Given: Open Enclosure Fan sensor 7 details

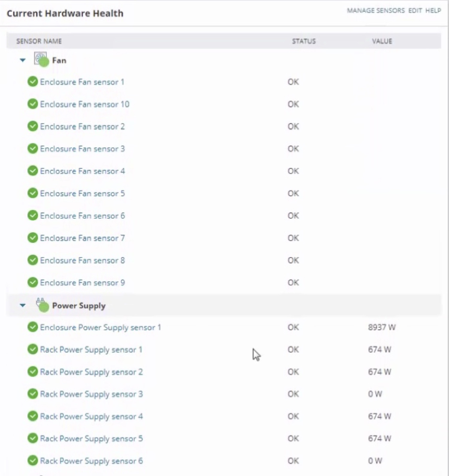Looking at the screenshot, I should pos(82,238).
